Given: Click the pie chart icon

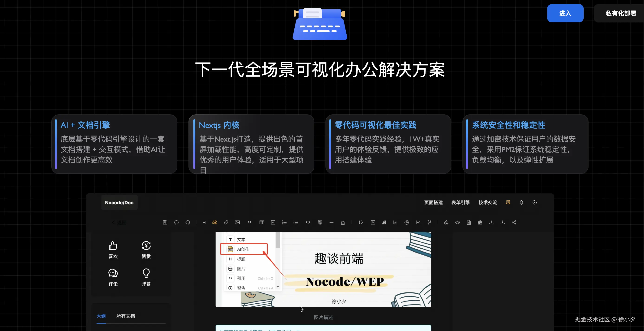Looking at the screenshot, I should [x=407, y=222].
